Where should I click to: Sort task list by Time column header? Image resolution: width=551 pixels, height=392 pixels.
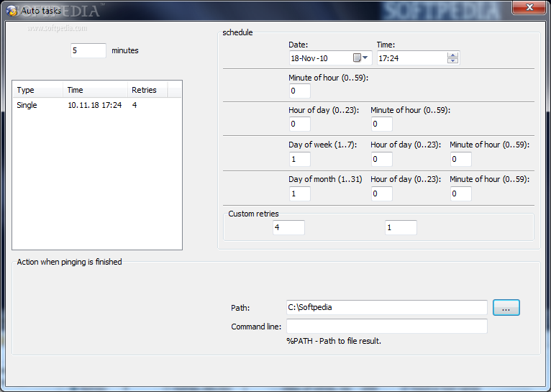pyautogui.click(x=95, y=90)
